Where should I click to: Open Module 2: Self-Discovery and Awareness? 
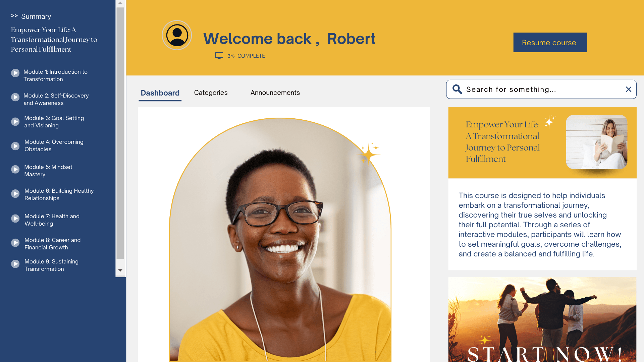click(56, 99)
